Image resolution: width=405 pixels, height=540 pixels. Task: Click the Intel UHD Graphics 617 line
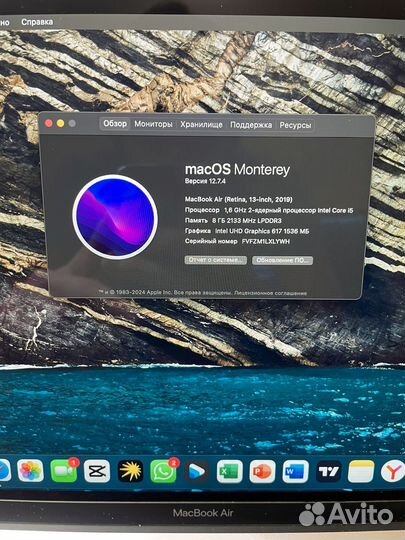tap(247, 231)
